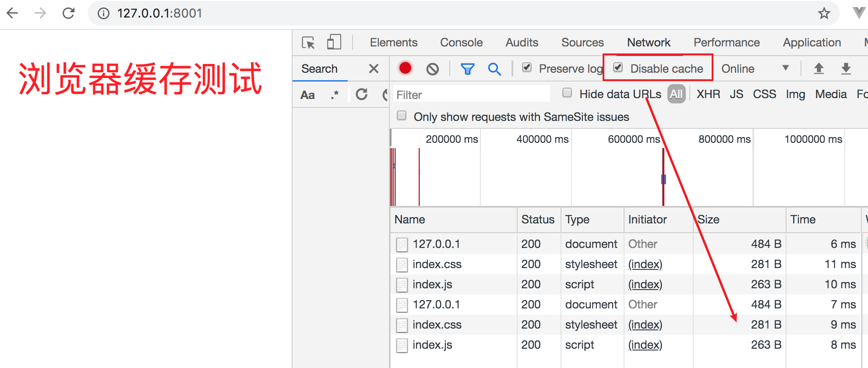Select the second 127.0.0.1 request taking 7 ms
The height and width of the screenshot is (368, 868).
[x=436, y=304]
